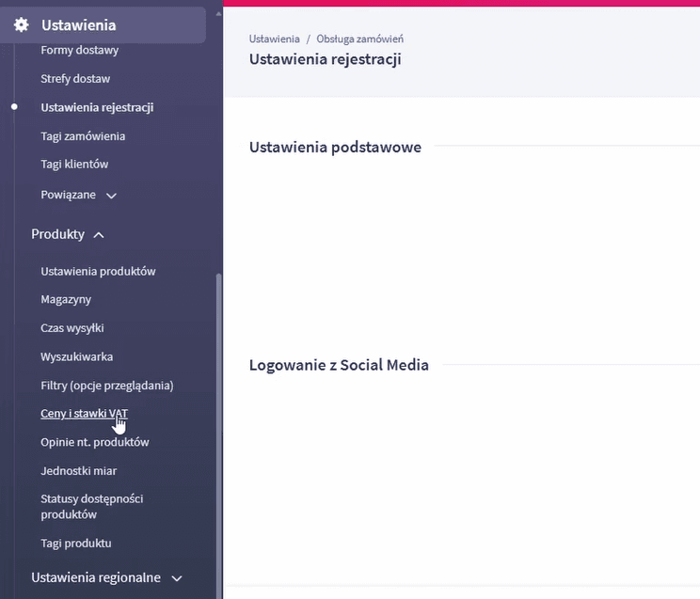Go to Tagi zamówienia
Screen dimensions: 700x599
coord(83,136)
